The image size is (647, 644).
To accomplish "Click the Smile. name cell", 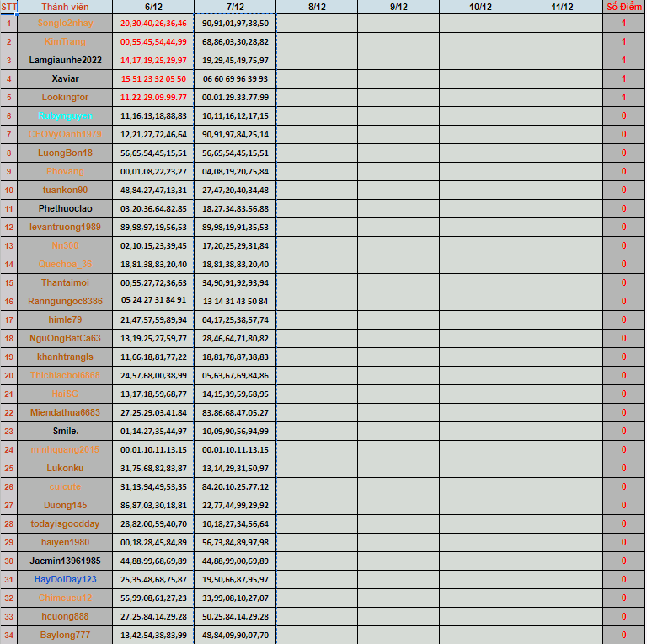I will point(65,431).
